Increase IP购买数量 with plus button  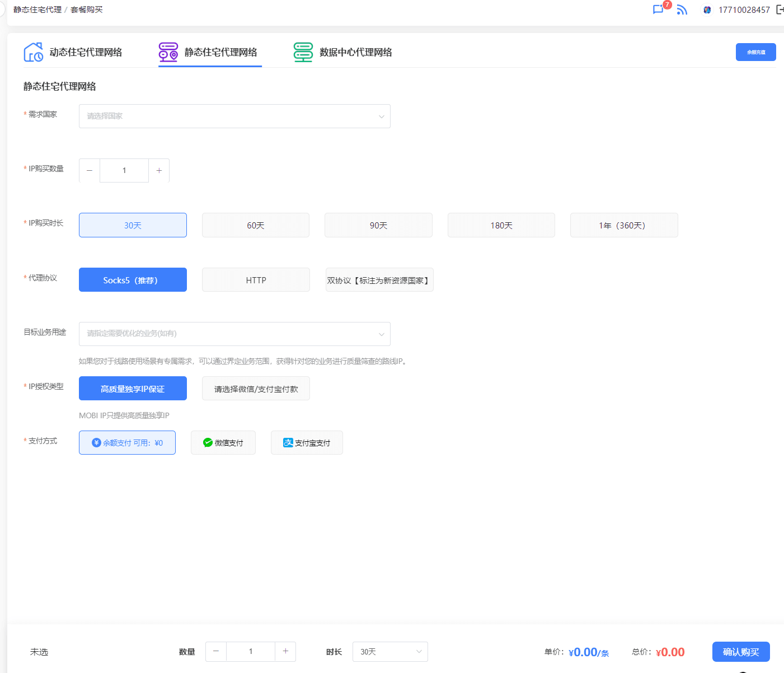[x=159, y=170]
